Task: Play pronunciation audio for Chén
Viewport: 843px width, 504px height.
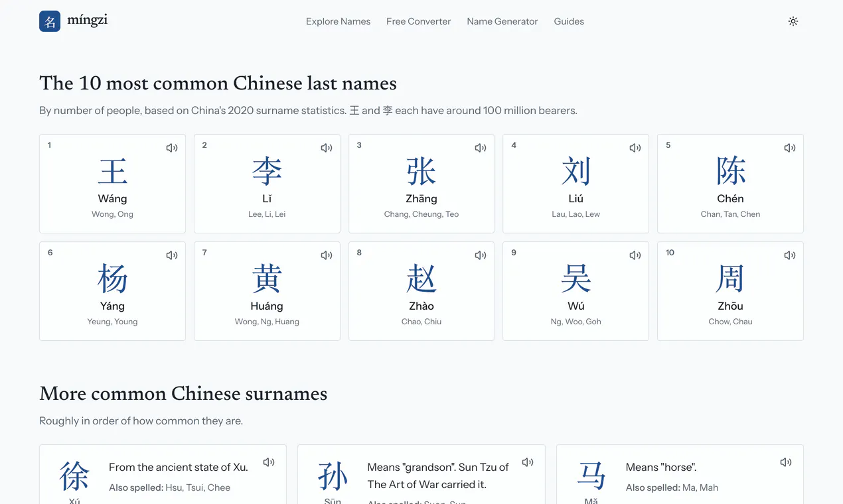Action: coord(790,148)
